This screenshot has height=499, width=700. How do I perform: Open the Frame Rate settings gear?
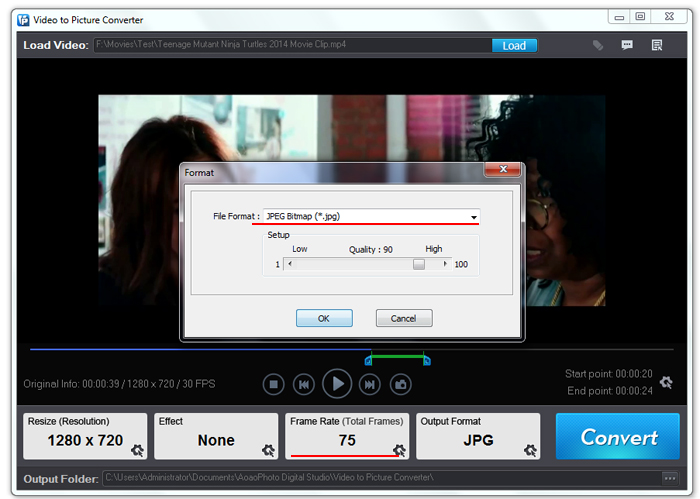pos(399,450)
